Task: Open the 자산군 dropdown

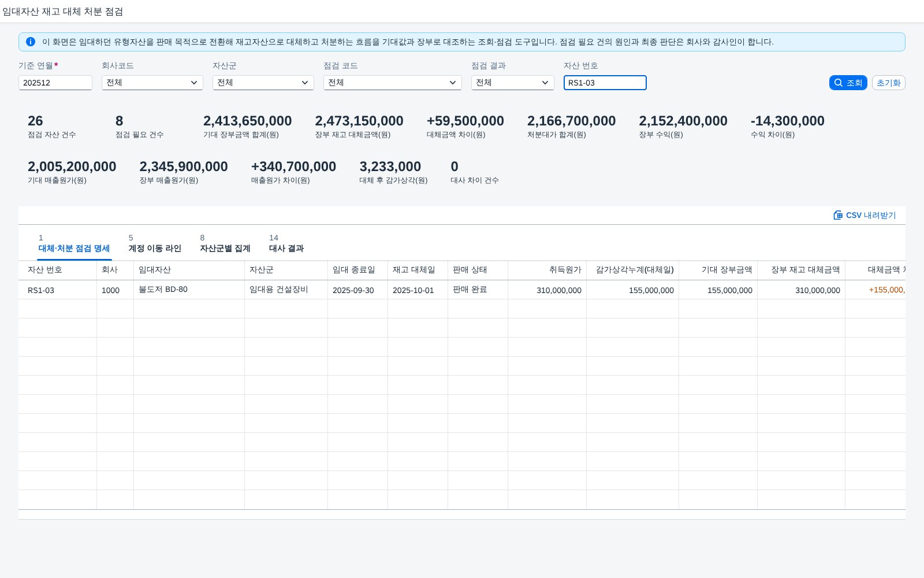Action: (x=263, y=83)
